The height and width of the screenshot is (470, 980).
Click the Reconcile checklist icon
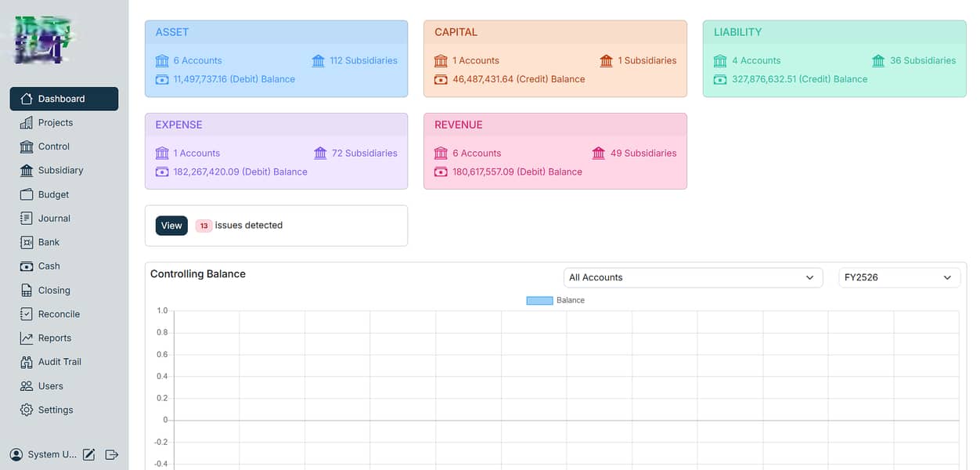pos(27,314)
